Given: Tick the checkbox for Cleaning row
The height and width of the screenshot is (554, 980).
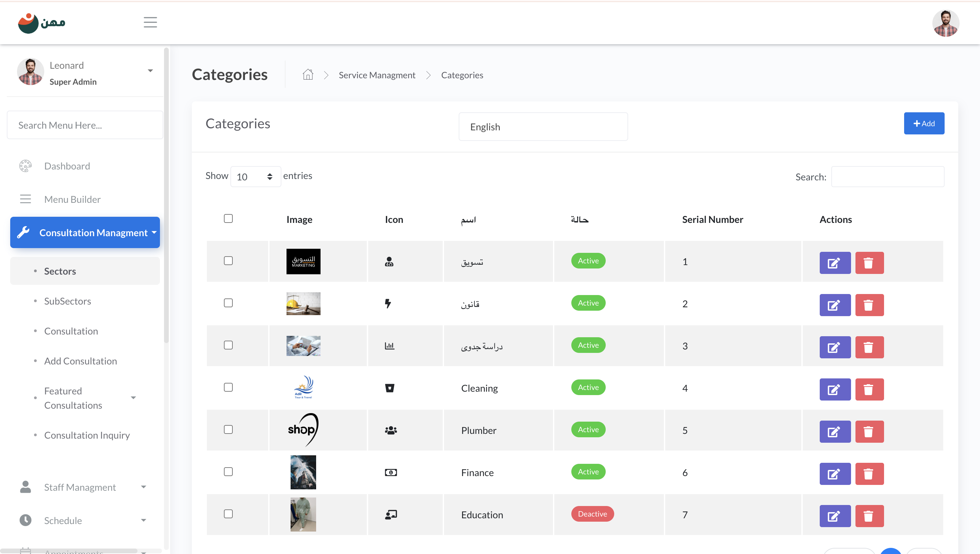Looking at the screenshot, I should [228, 387].
